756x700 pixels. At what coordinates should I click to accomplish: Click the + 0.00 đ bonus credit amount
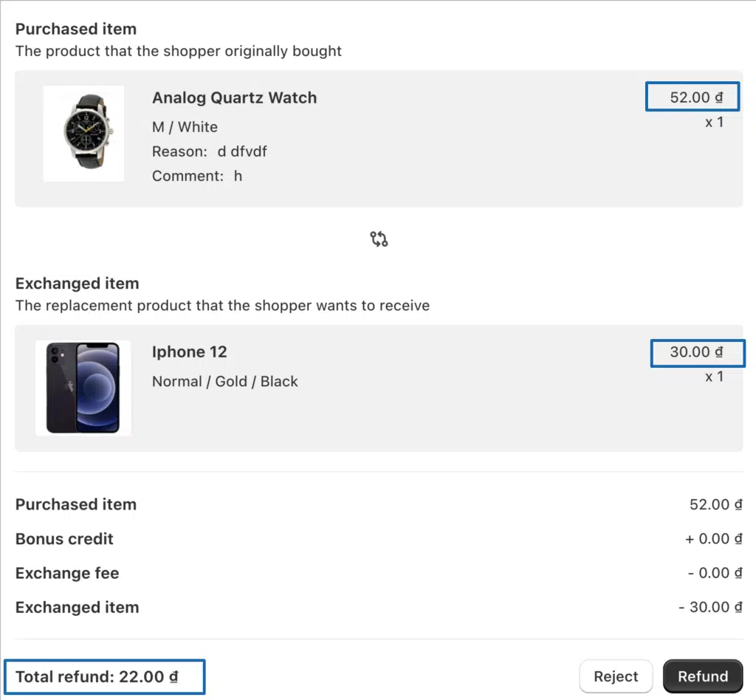tap(712, 539)
